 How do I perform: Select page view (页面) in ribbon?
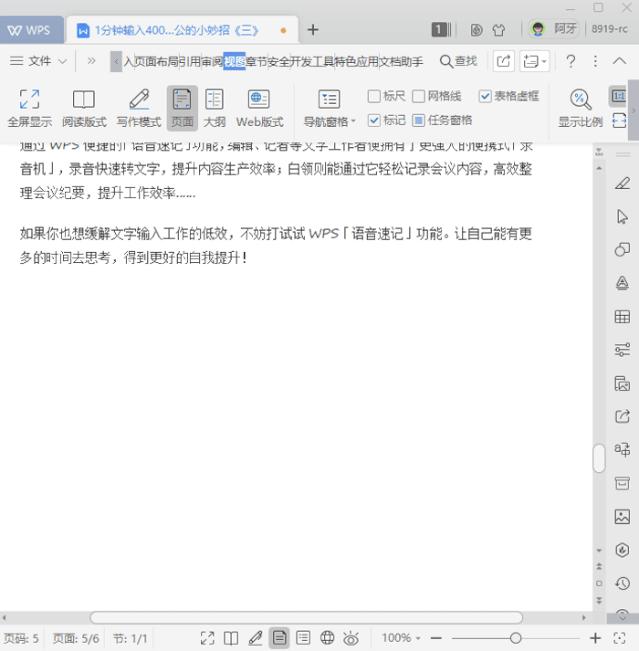tap(182, 108)
